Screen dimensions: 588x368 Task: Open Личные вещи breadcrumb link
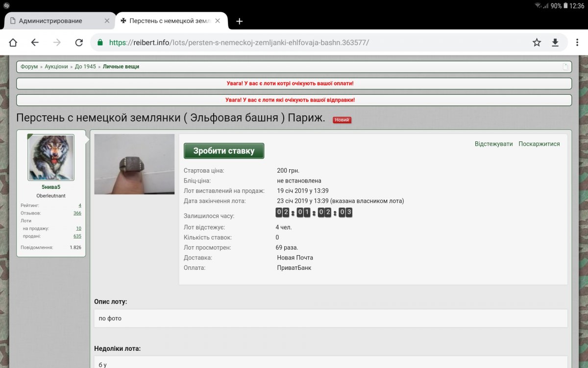[121, 67]
